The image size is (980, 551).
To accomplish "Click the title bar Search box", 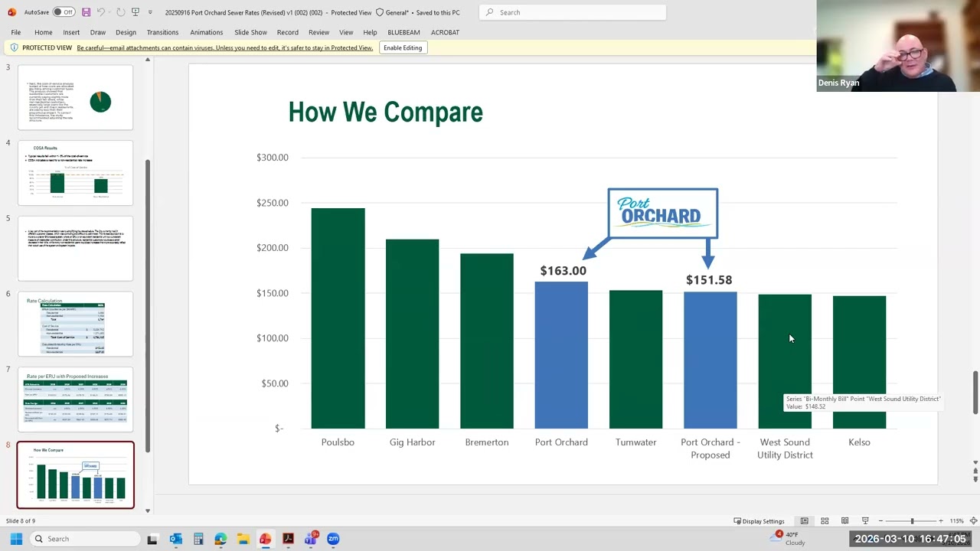I will point(573,12).
